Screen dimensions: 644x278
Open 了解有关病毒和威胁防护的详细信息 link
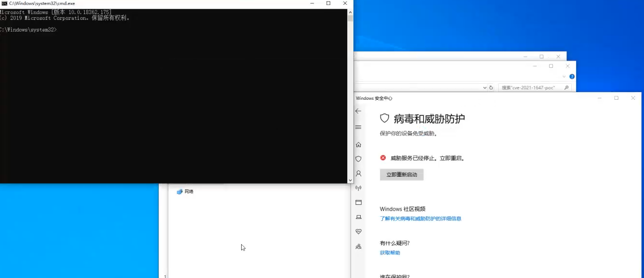420,218
